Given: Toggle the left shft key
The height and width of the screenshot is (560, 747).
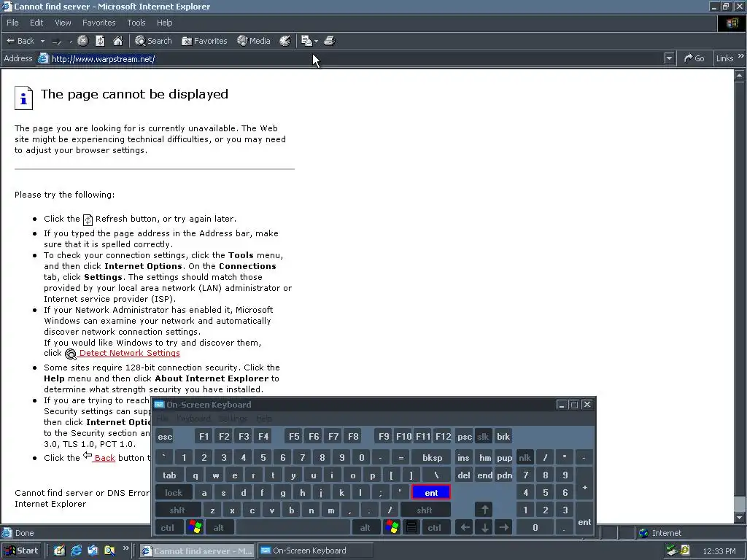Looking at the screenshot, I should [x=178, y=510].
